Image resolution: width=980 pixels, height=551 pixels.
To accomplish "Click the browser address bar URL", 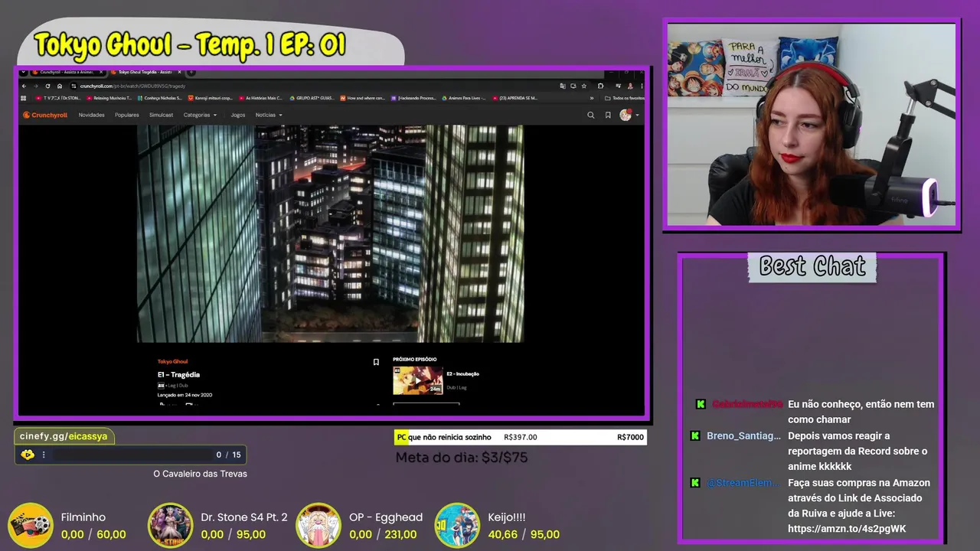I will click(133, 86).
